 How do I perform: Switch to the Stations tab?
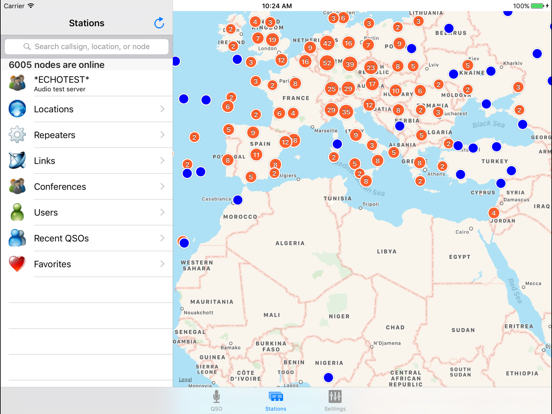coord(276,400)
